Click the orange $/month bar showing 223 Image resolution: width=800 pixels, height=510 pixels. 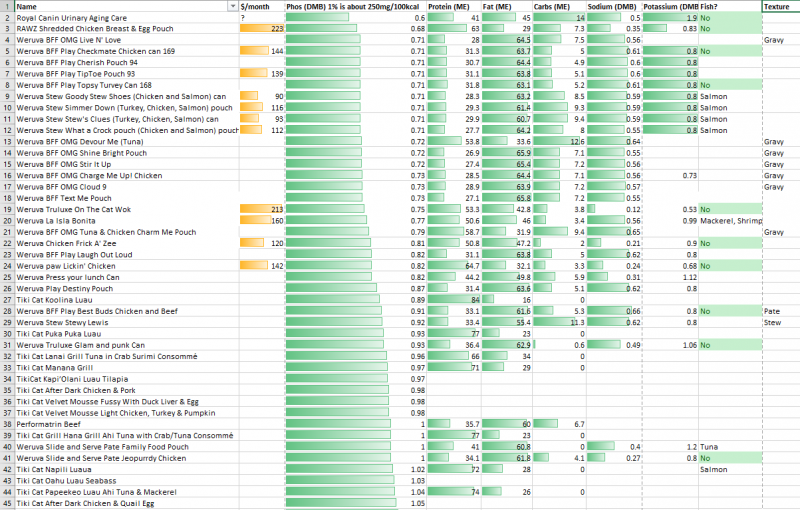pos(263,29)
